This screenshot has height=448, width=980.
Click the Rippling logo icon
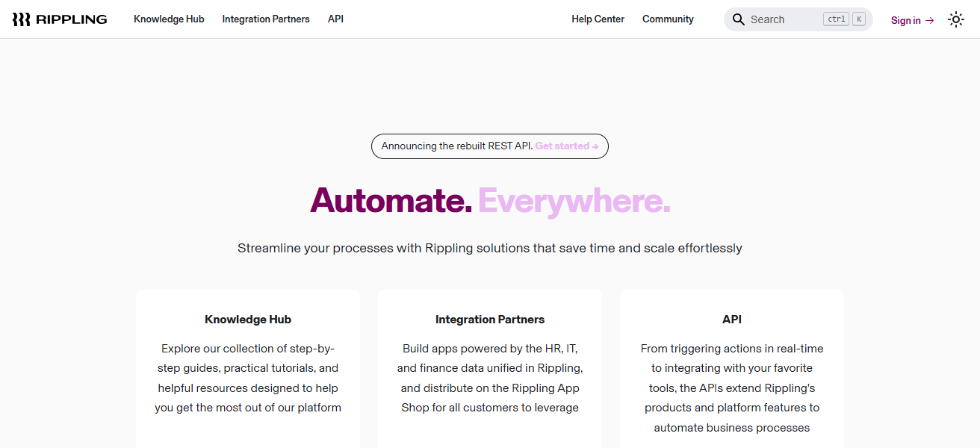(x=21, y=19)
